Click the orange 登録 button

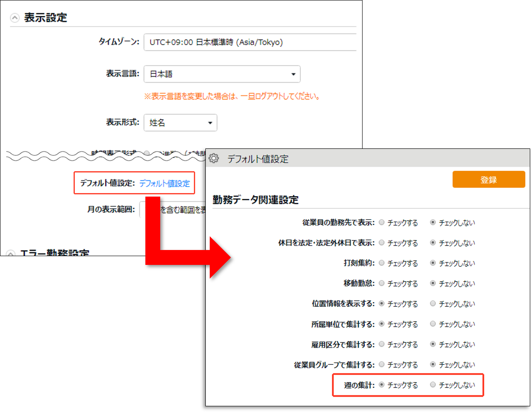click(488, 180)
